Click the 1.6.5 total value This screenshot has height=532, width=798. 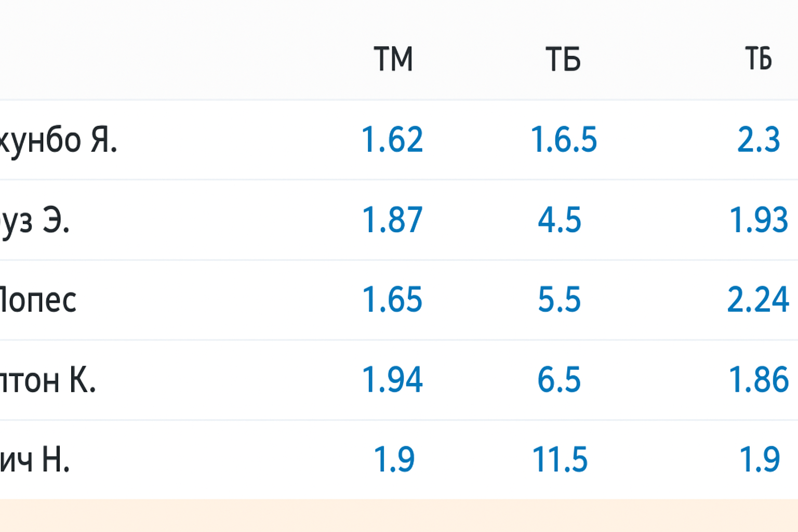tap(564, 140)
